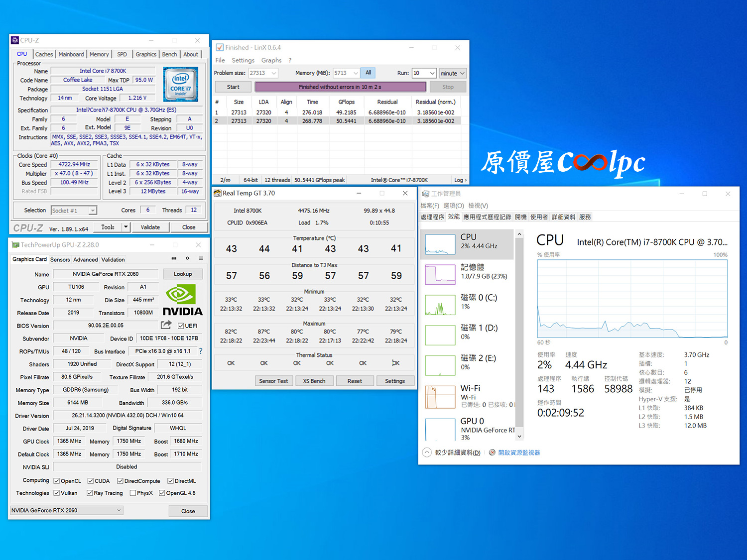Click Task Manager title bar icon
This screenshot has width=747, height=560.
425,194
